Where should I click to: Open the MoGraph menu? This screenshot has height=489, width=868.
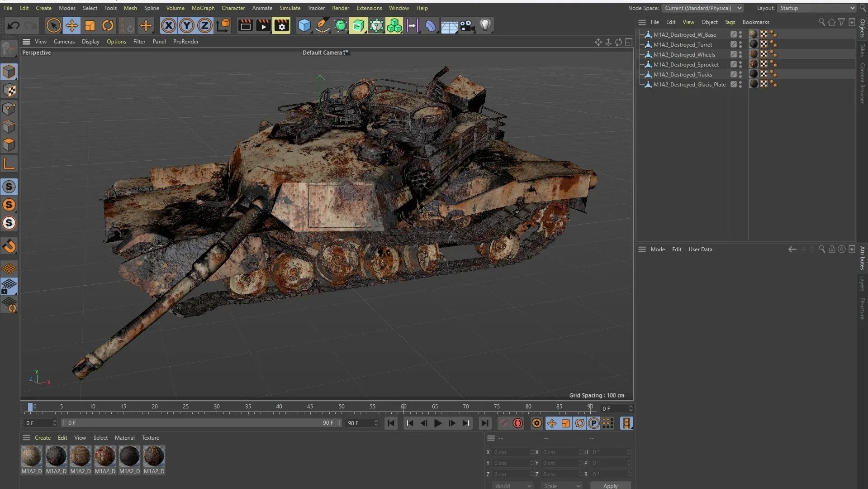[x=203, y=8]
